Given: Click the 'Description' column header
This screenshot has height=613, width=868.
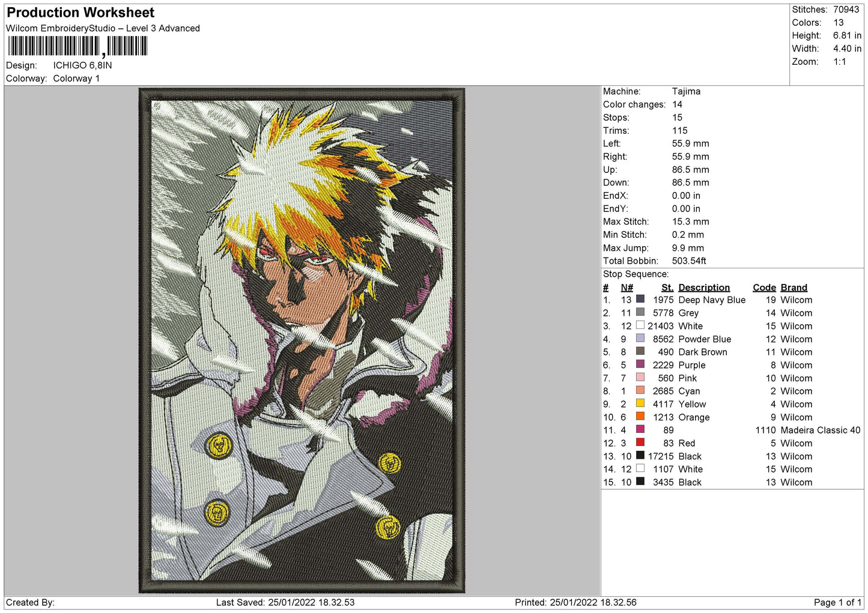Looking at the screenshot, I should click(704, 288).
